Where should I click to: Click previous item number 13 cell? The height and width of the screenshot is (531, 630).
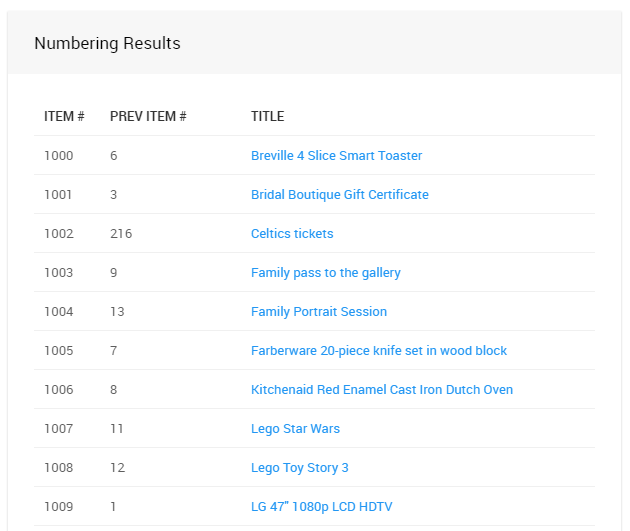(x=117, y=312)
